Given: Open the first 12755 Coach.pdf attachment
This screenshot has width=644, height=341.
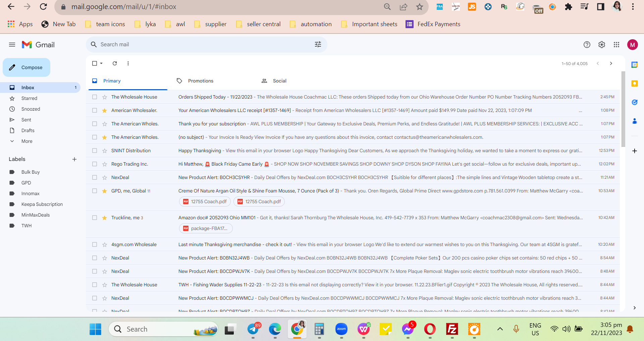Looking at the screenshot, I should (x=205, y=202).
